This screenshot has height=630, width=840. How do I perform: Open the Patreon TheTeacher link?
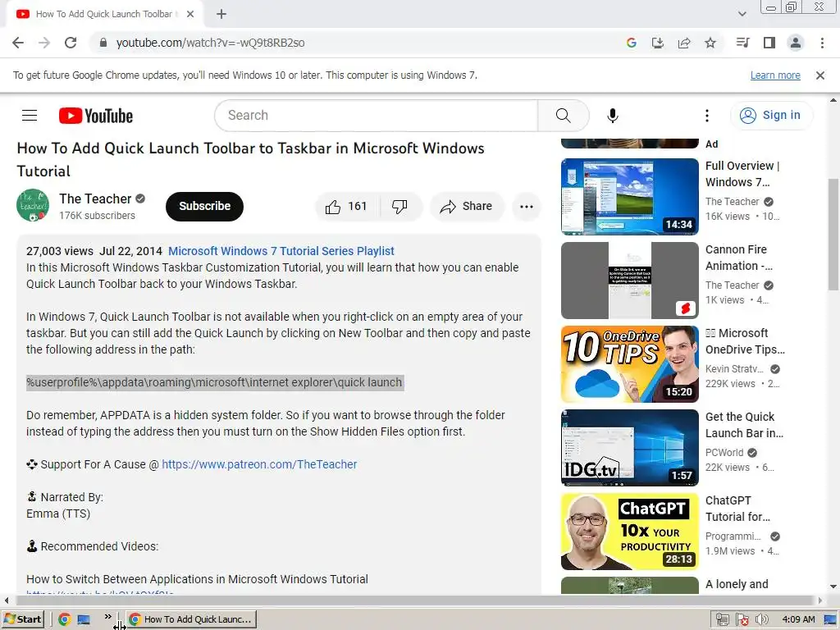pos(259,464)
